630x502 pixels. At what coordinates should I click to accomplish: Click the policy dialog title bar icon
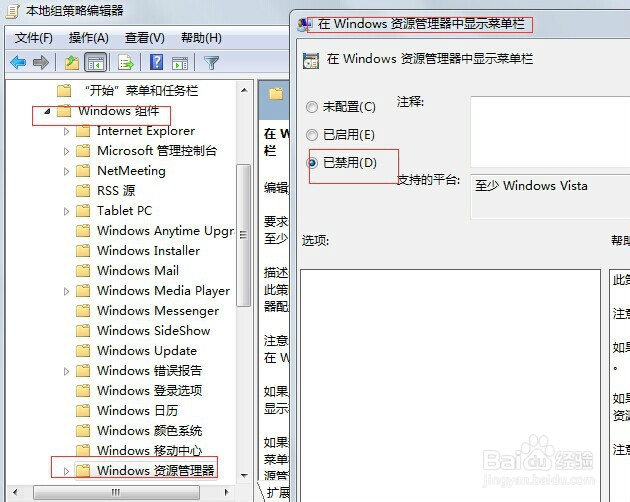tap(302, 25)
